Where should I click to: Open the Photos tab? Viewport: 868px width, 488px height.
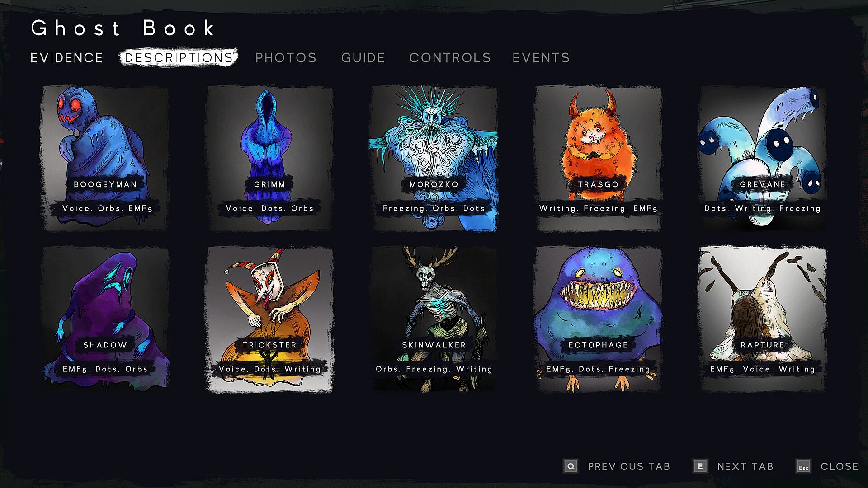[286, 58]
